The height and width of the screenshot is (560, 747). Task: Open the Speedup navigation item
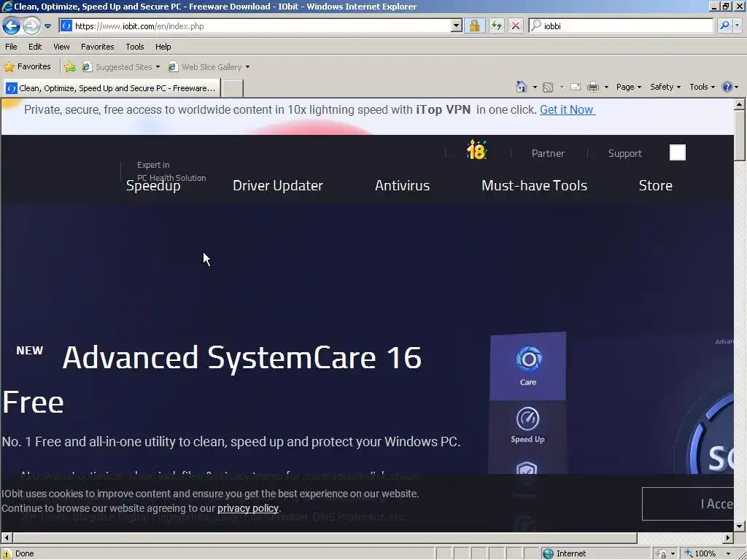(x=153, y=186)
